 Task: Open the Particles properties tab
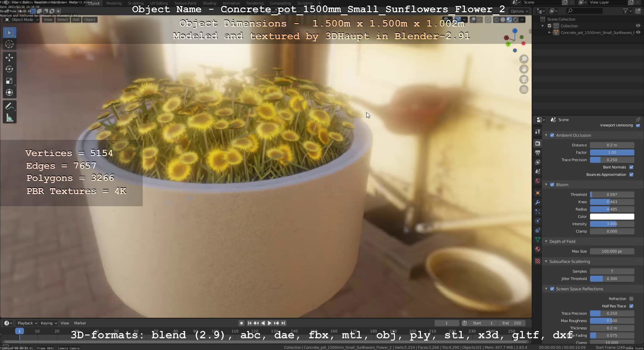point(538,212)
